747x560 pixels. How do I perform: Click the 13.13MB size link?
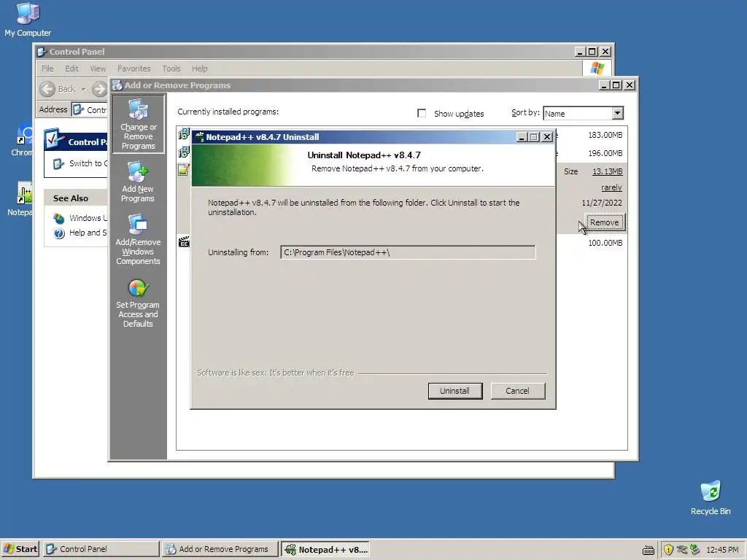[x=608, y=171]
